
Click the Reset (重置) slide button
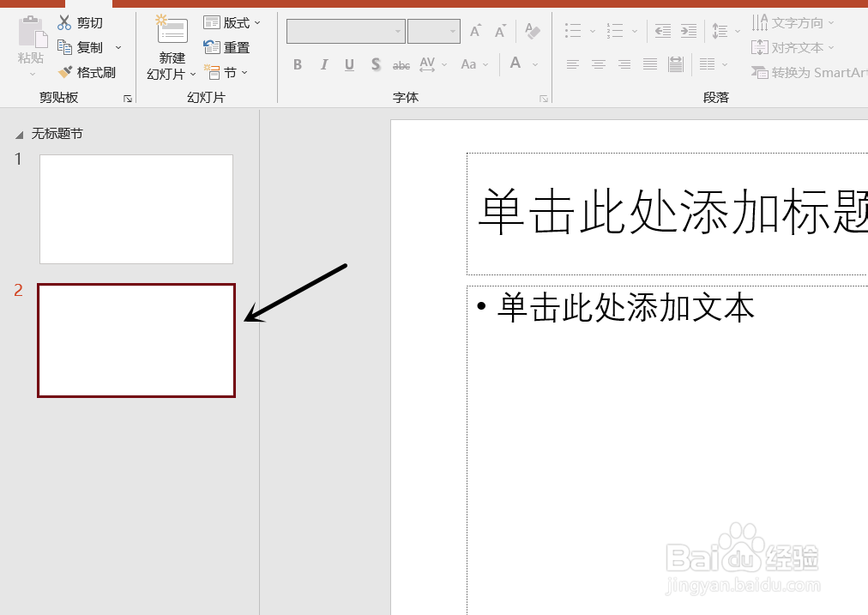tap(226, 48)
